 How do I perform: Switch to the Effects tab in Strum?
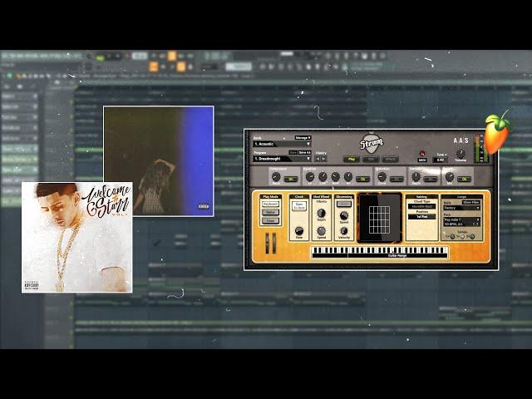(390, 158)
